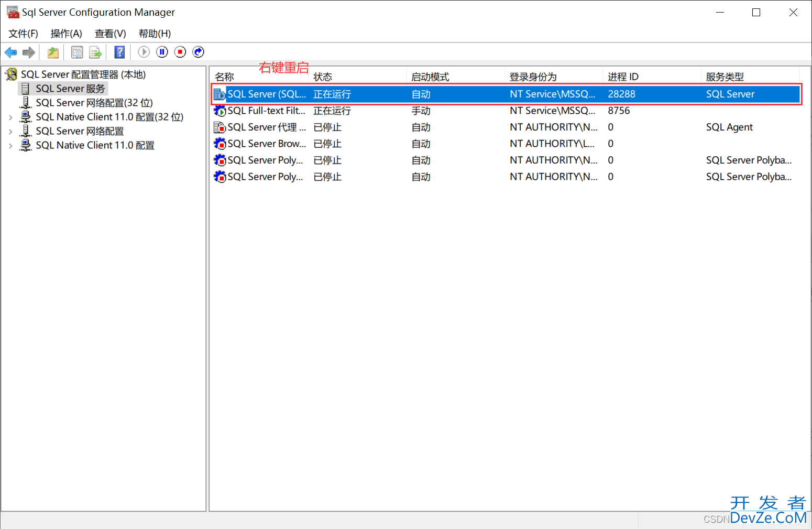Select the SQL Server Brow... service row
Screen dimensions: 812x529
coord(506,144)
